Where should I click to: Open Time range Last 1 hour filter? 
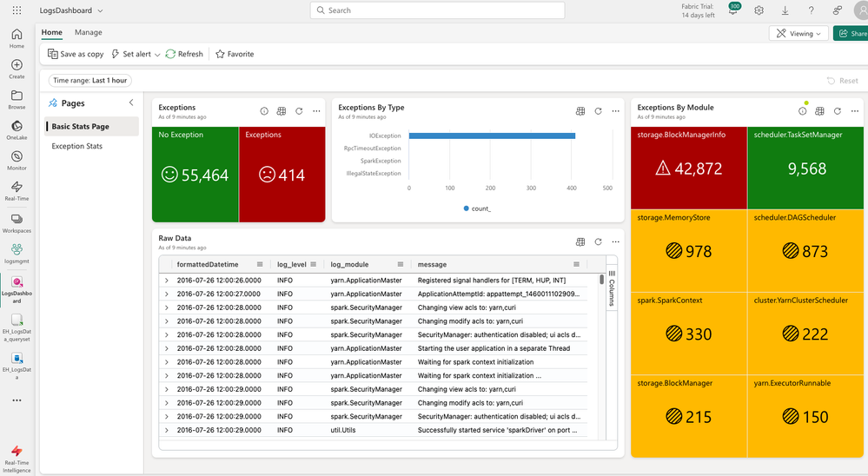(x=90, y=80)
